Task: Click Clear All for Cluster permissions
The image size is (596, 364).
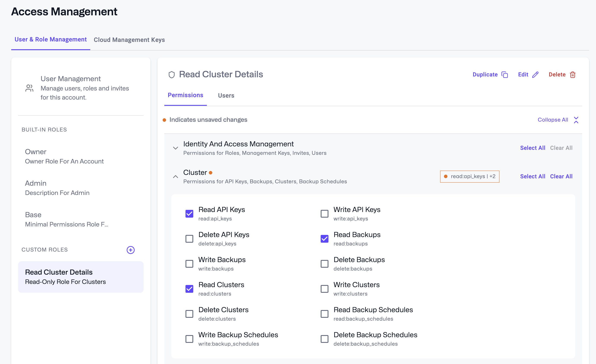Action: click(561, 176)
